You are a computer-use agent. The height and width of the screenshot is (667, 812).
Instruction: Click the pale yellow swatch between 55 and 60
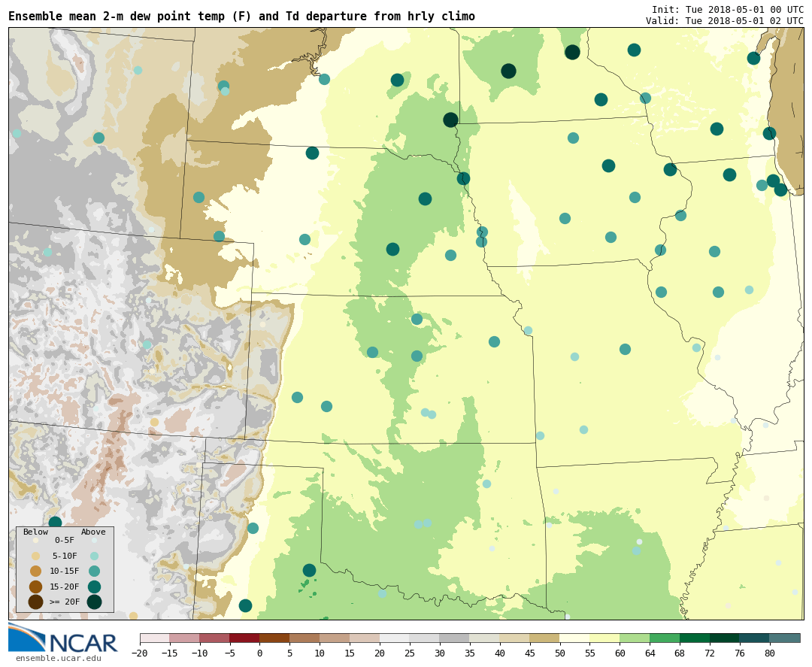(x=604, y=638)
